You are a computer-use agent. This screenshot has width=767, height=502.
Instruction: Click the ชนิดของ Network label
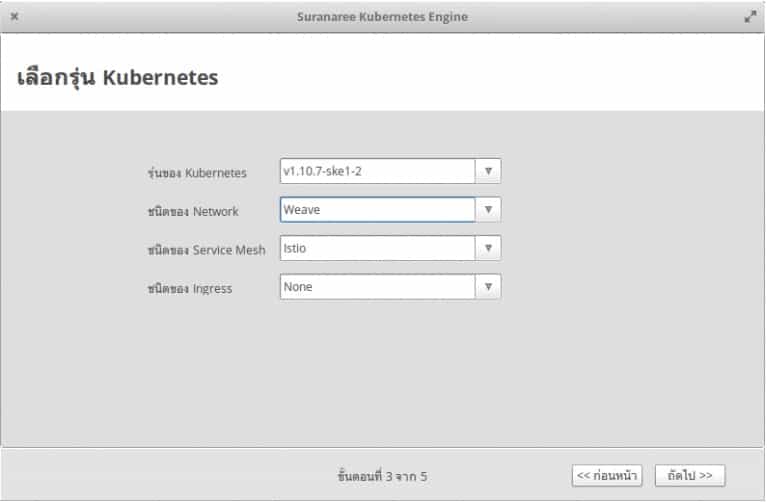click(x=193, y=211)
